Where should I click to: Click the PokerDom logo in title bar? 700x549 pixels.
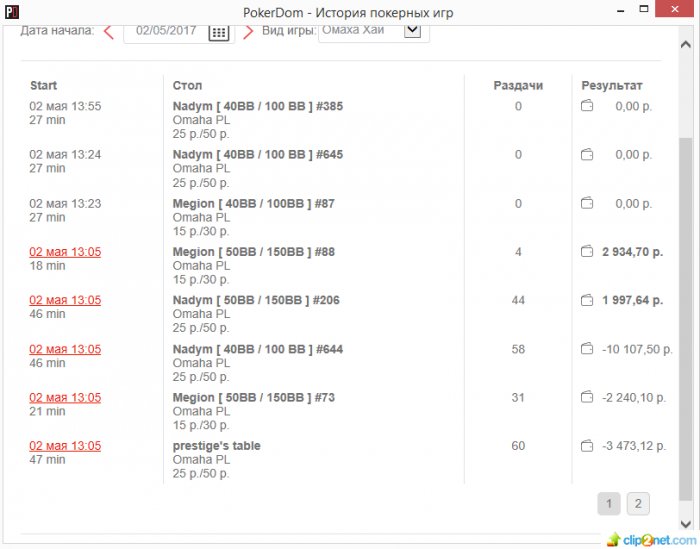click(x=12, y=12)
